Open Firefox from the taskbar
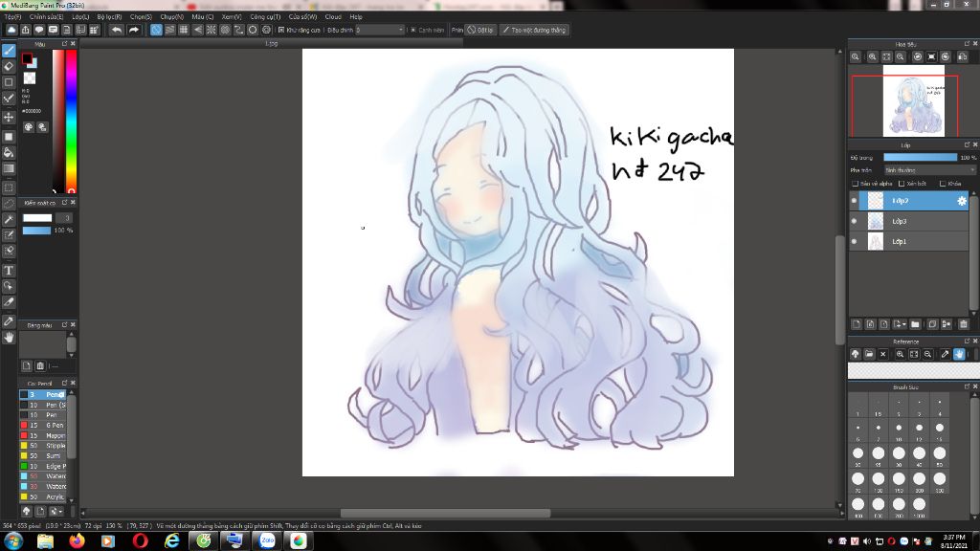The width and height of the screenshot is (980, 551). 77,541
